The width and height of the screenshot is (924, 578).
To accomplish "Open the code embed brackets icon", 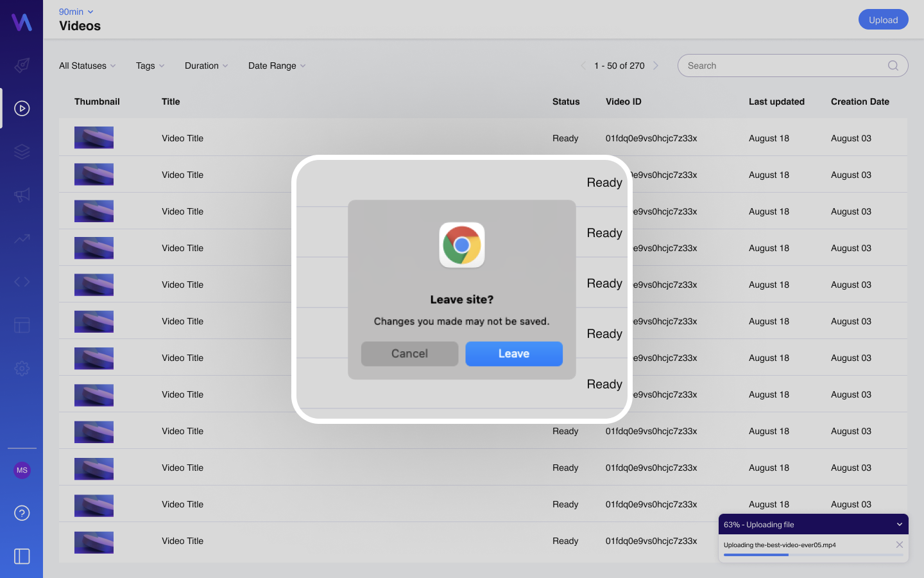I will tap(22, 281).
